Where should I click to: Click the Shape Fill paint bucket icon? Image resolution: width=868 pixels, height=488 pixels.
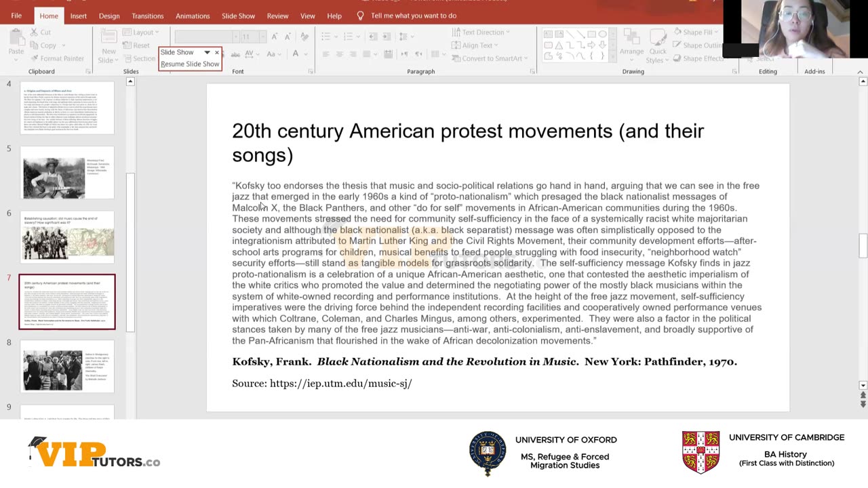[677, 33]
